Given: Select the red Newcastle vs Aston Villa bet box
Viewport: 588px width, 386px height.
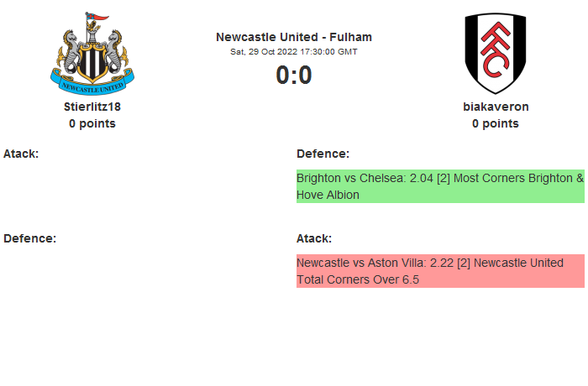Looking at the screenshot, I should [440, 271].
